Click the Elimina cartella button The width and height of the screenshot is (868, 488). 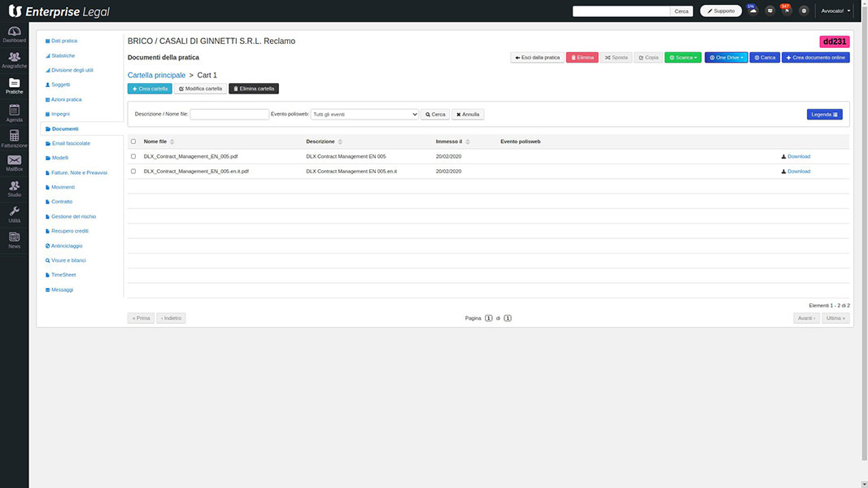(254, 89)
